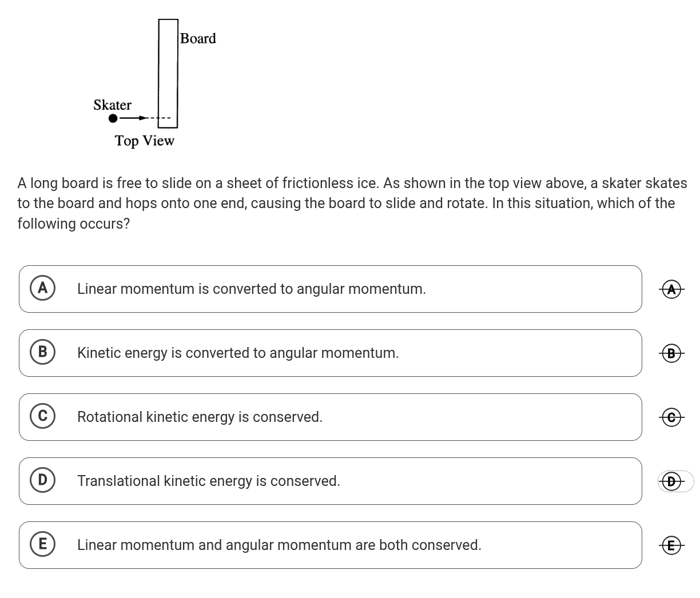The height and width of the screenshot is (598, 700).
Task: Click the skater's motion arrow
Action: pos(134,118)
